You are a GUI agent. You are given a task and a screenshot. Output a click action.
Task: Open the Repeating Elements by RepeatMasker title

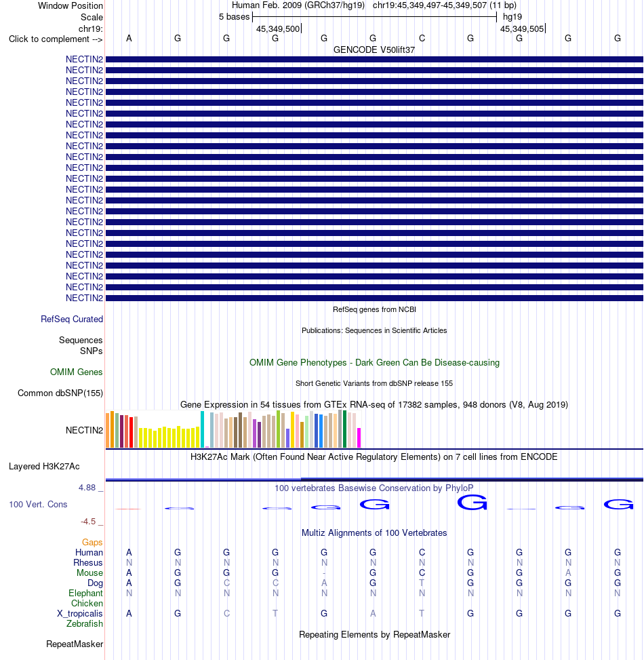(374, 635)
